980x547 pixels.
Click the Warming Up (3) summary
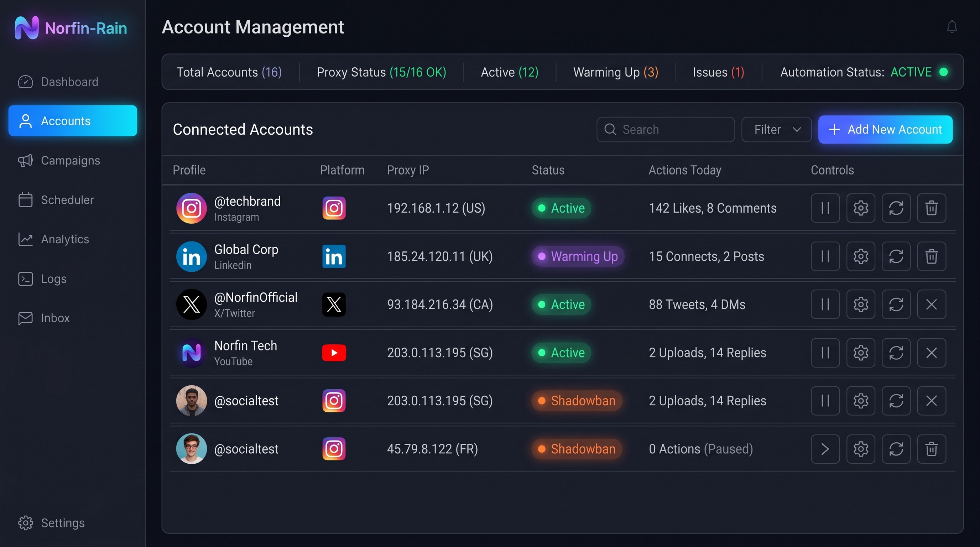point(616,72)
